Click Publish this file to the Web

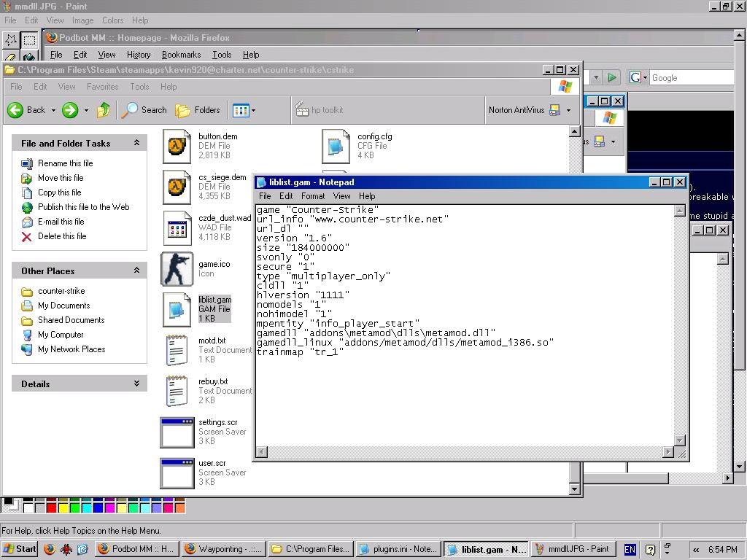point(83,207)
